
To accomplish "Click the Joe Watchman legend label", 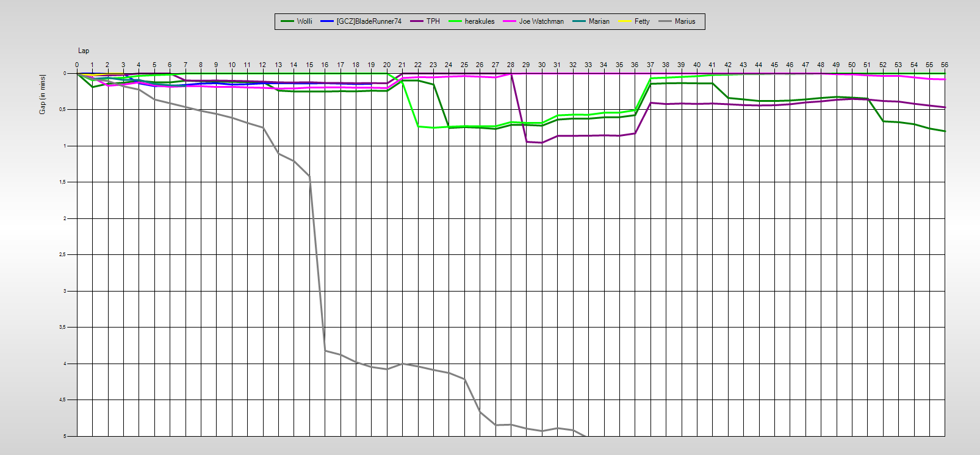I will 541,21.
